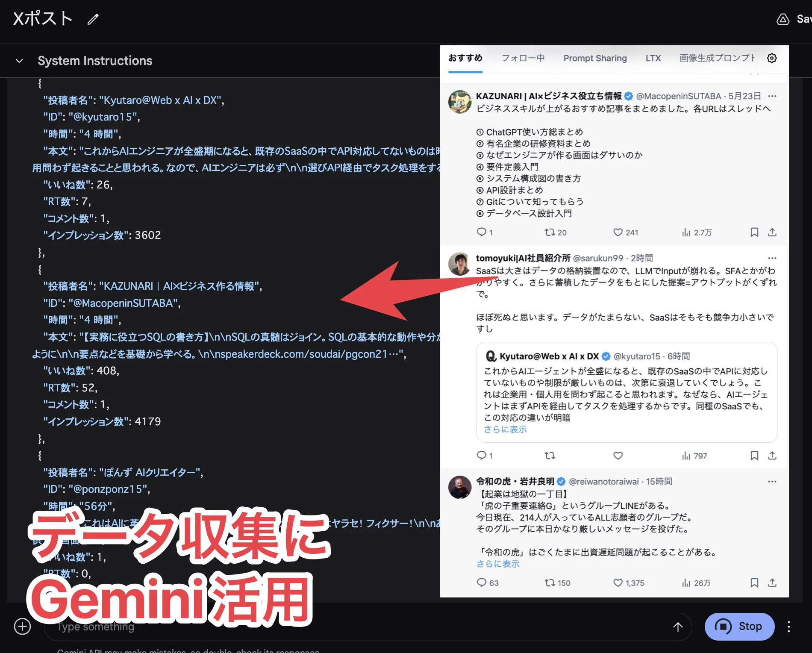Click KAZUNARI profile avatar thumbnail
The height and width of the screenshot is (653, 812).
[460, 102]
